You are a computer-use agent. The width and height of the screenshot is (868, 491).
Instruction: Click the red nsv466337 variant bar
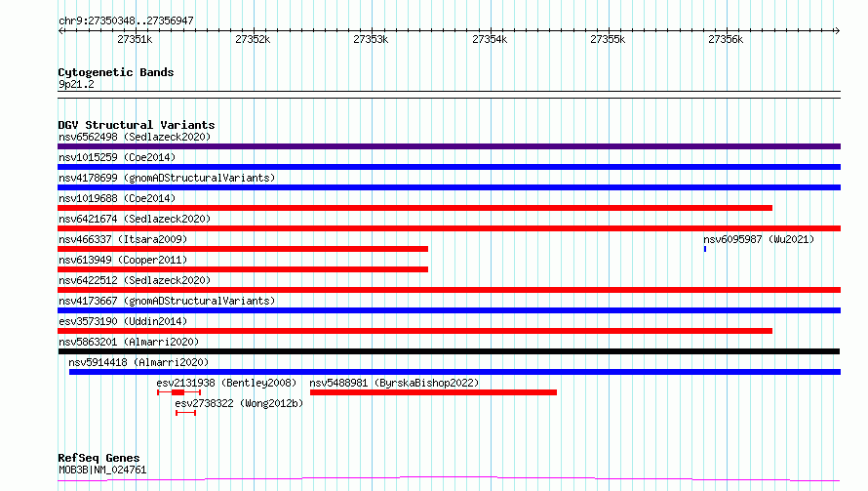(x=243, y=249)
